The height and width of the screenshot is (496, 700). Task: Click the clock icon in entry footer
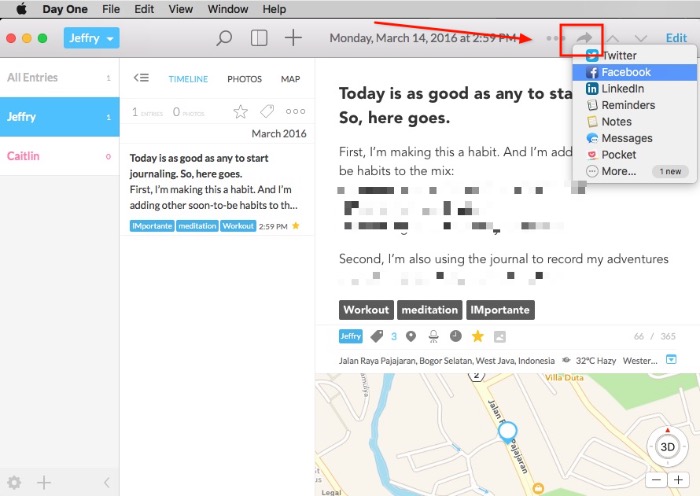pos(456,336)
